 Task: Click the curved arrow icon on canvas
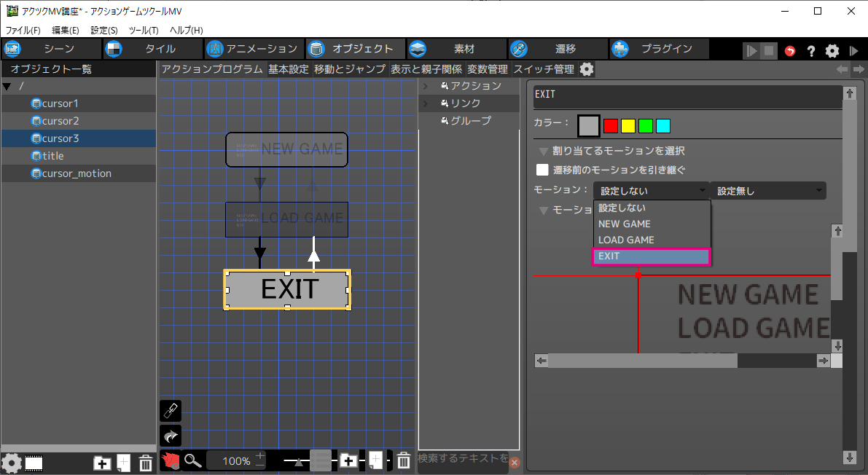(170, 436)
